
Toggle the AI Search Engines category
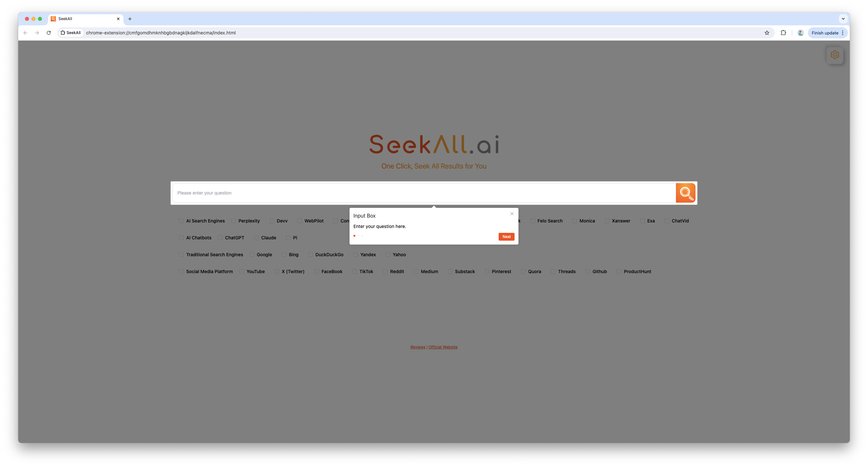(181, 221)
